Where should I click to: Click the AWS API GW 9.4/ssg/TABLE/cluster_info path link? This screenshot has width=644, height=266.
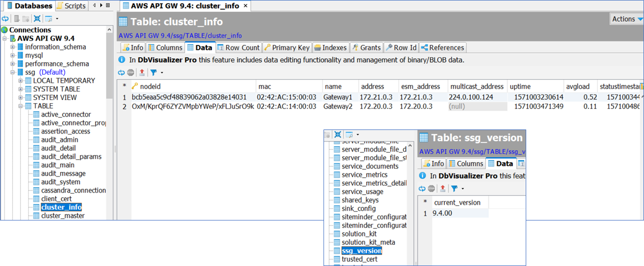point(180,36)
